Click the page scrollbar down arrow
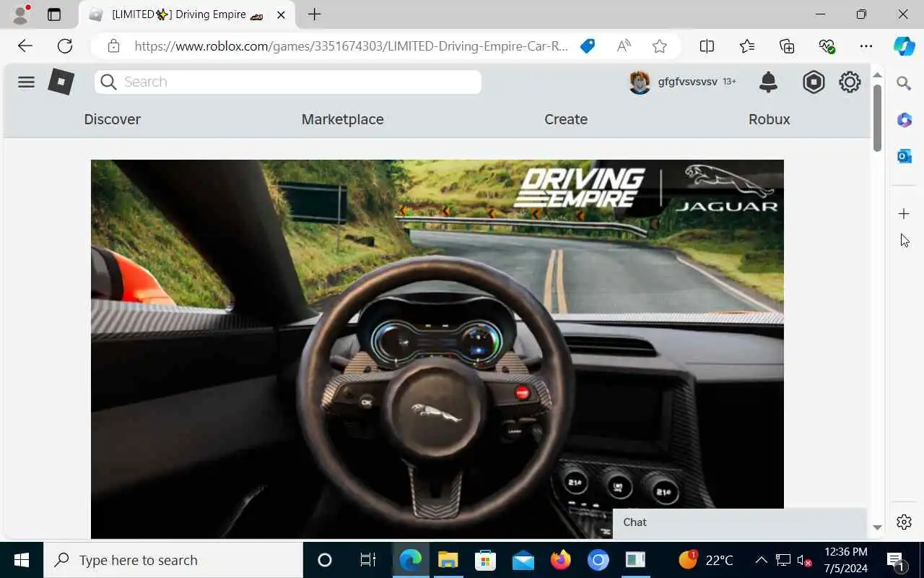924x578 pixels. coord(878,528)
